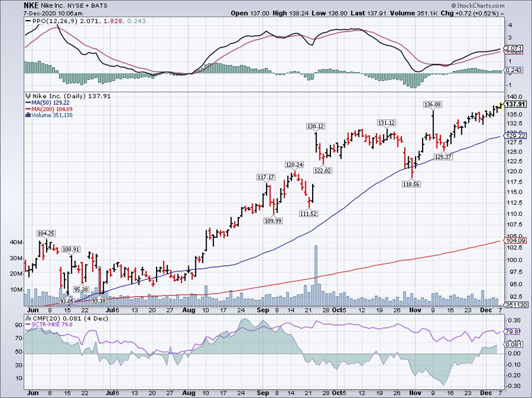532x398 pixels.
Task: Click the 111.52 price label
Action: [x=308, y=214]
